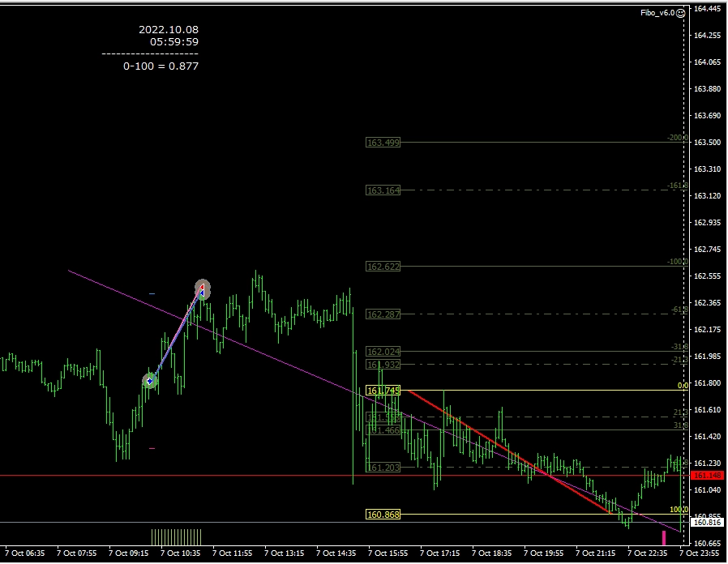Click the yellow 160.868 Fibonacci label
The width and height of the screenshot is (728, 564).
383,515
